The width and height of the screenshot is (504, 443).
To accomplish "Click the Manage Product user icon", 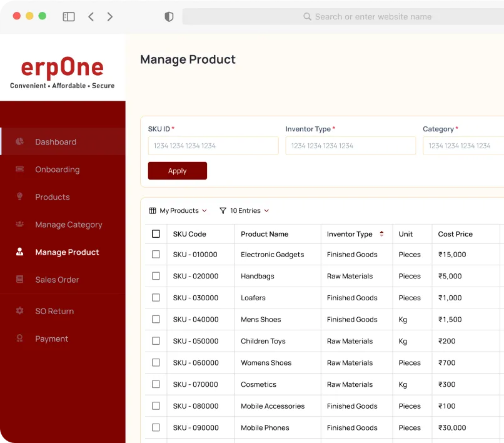I will tap(19, 252).
